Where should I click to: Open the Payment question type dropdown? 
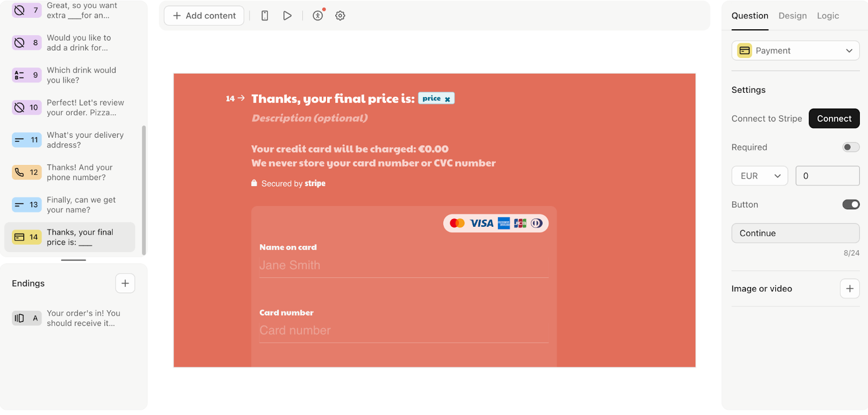coord(795,50)
